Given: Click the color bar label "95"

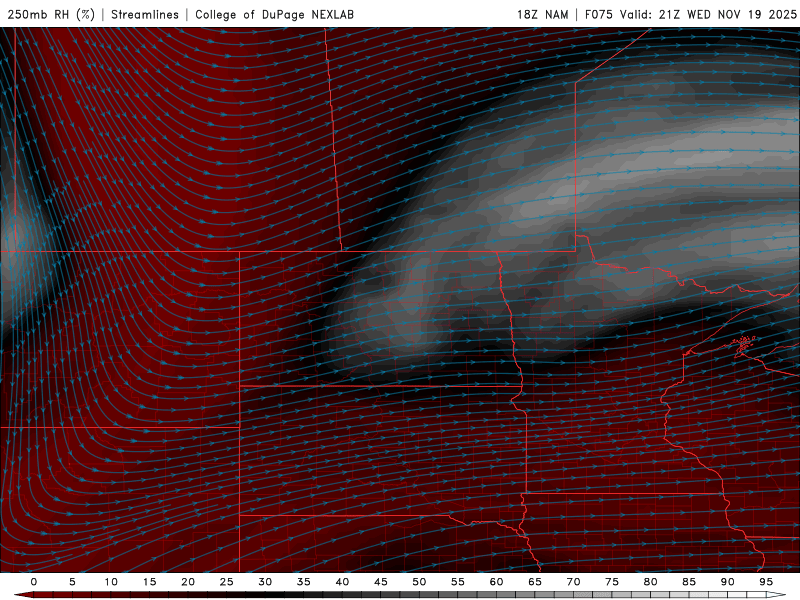Looking at the screenshot, I should (x=766, y=582).
